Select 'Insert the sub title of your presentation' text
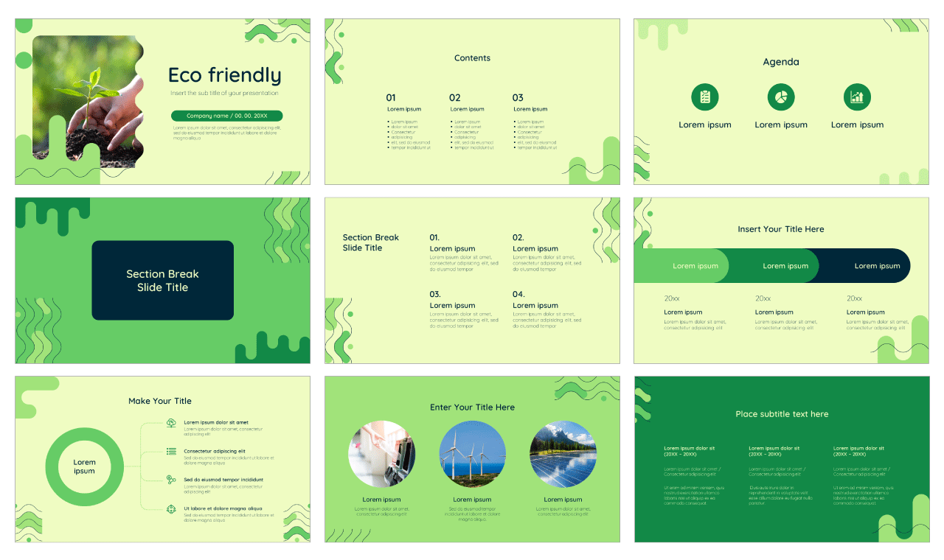The width and height of the screenshot is (944, 560). pyautogui.click(x=225, y=94)
